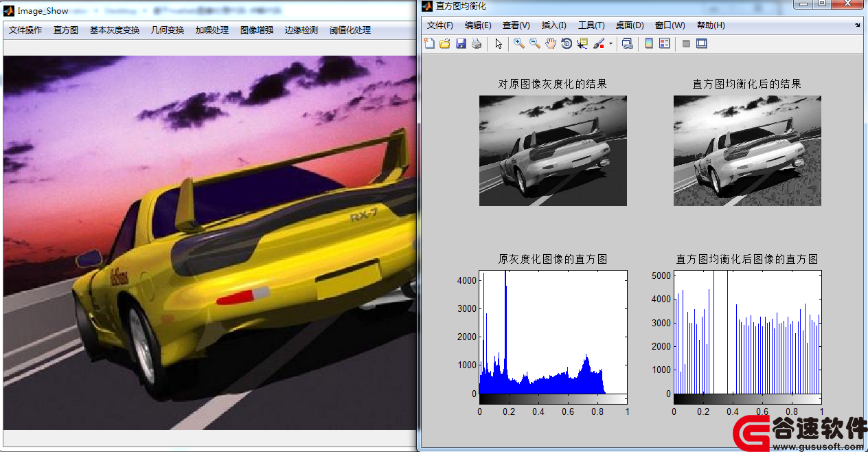Click the dock figure arrow in menu bar

pyautogui.click(x=858, y=25)
